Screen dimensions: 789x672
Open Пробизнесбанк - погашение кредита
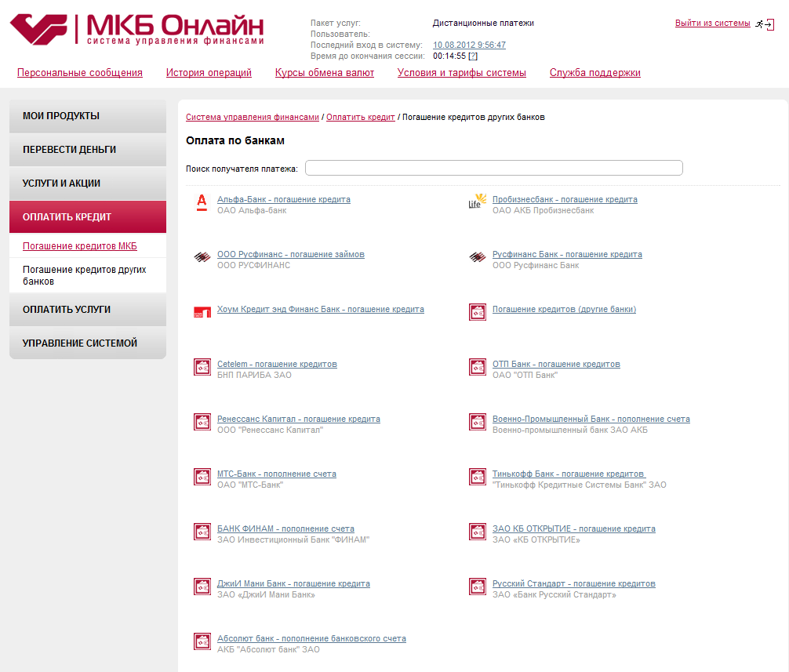click(x=565, y=199)
